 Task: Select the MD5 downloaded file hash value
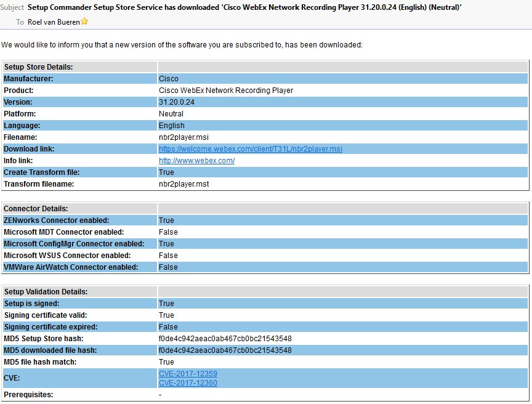[225, 350]
